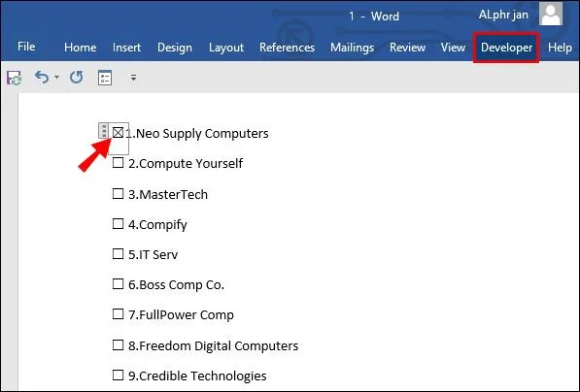The width and height of the screenshot is (580, 392).
Task: Click the ALphr jan account name
Action: pyautogui.click(x=503, y=15)
